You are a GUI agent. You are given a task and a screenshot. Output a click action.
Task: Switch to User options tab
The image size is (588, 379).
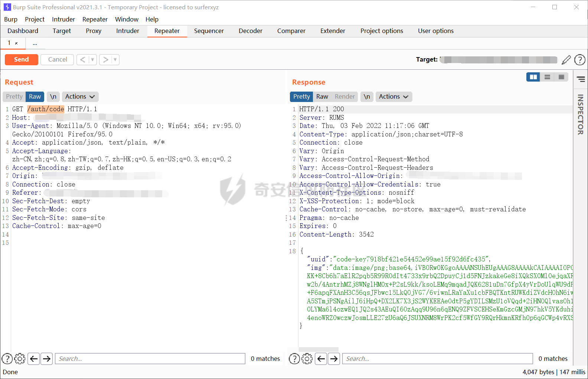436,31
